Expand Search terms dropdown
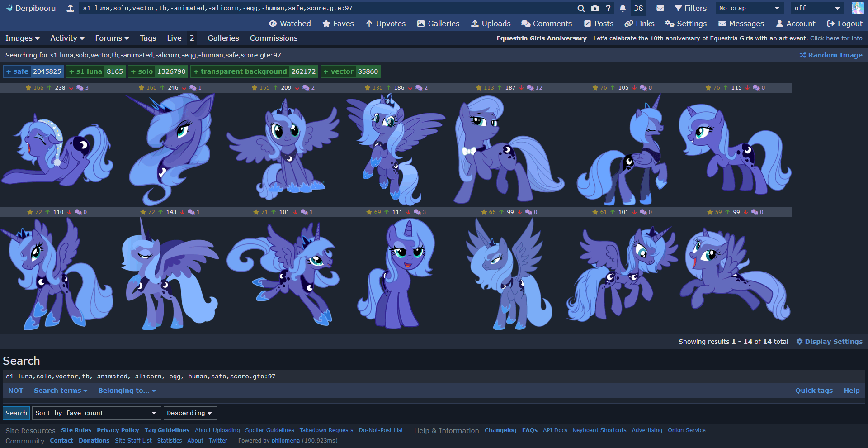 point(61,391)
